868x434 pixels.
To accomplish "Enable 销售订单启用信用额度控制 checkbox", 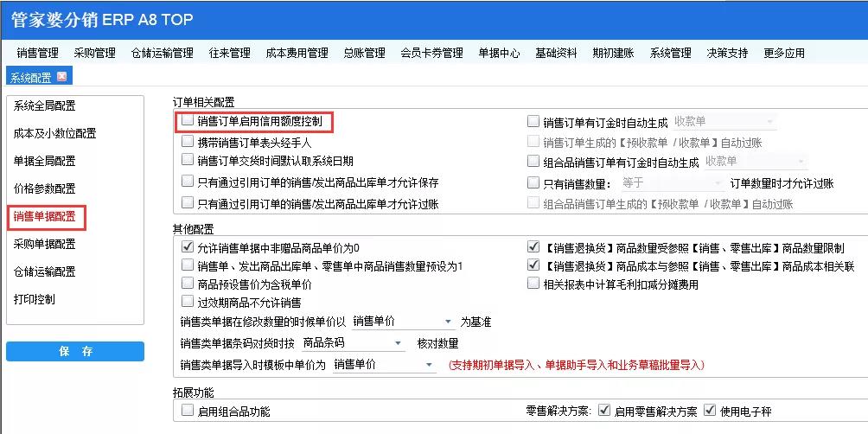I will (x=188, y=120).
